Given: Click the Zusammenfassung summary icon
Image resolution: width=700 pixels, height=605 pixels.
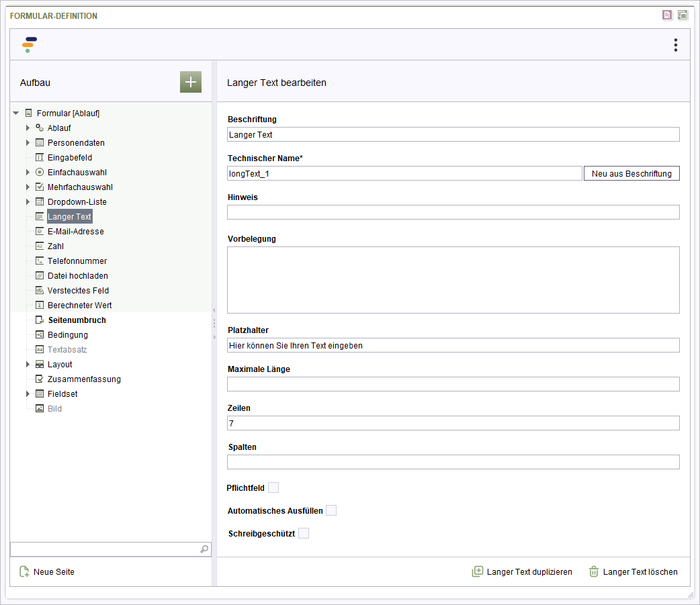Looking at the screenshot, I should click(x=40, y=379).
